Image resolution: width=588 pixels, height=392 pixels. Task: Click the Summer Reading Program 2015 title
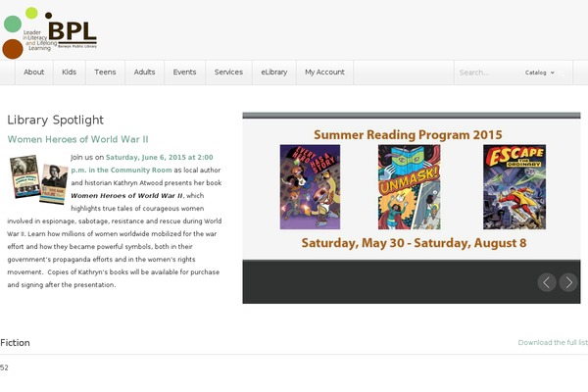(x=408, y=134)
